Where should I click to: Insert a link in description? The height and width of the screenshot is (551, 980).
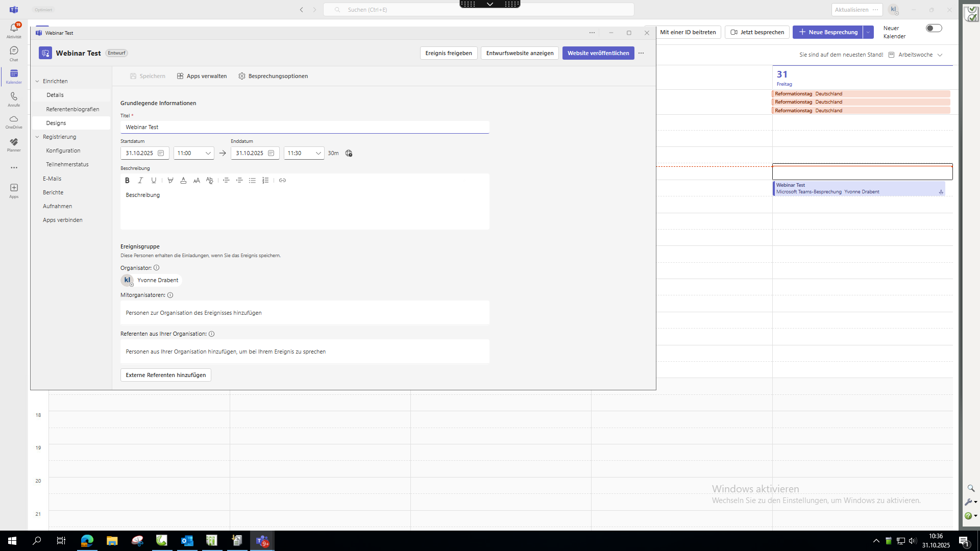pos(282,180)
